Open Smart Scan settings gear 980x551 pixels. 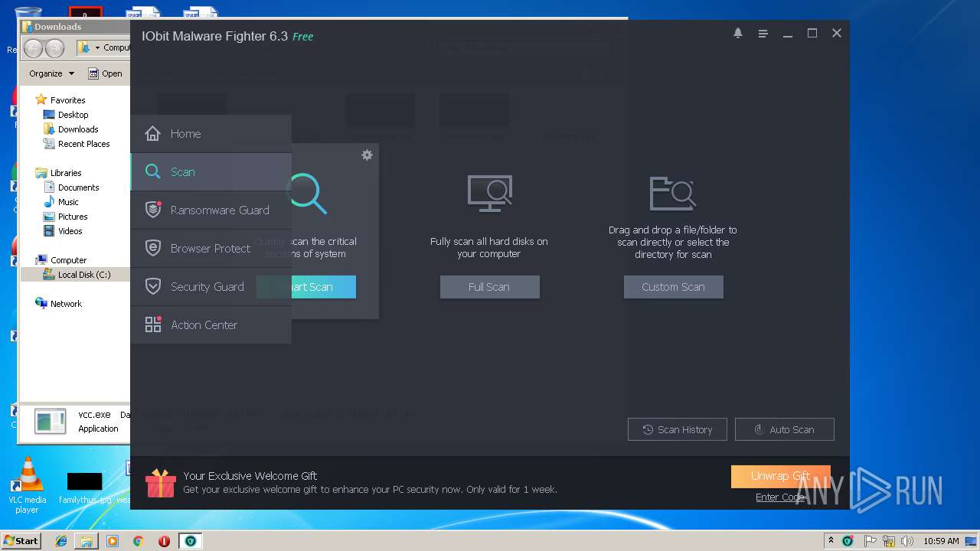[367, 155]
